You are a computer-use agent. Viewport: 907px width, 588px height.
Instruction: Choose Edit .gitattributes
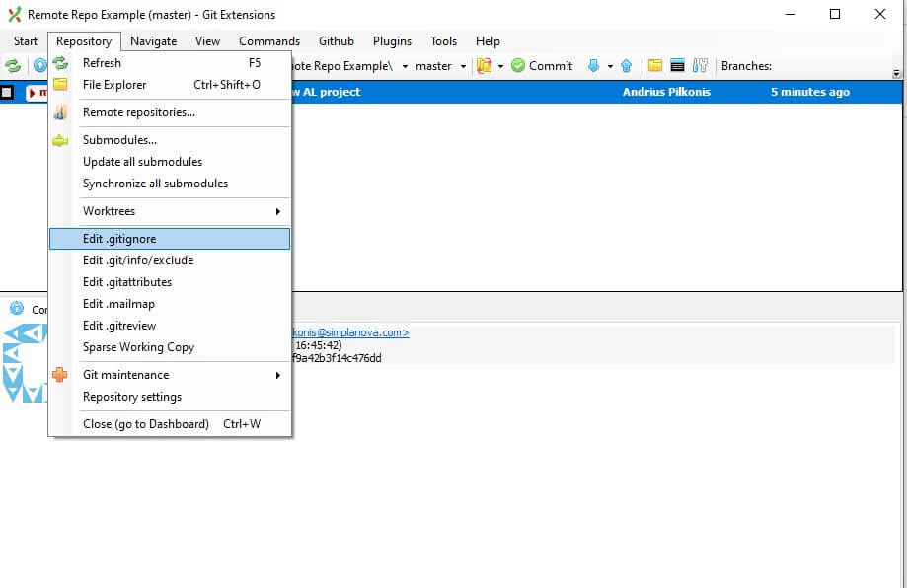click(x=170, y=282)
